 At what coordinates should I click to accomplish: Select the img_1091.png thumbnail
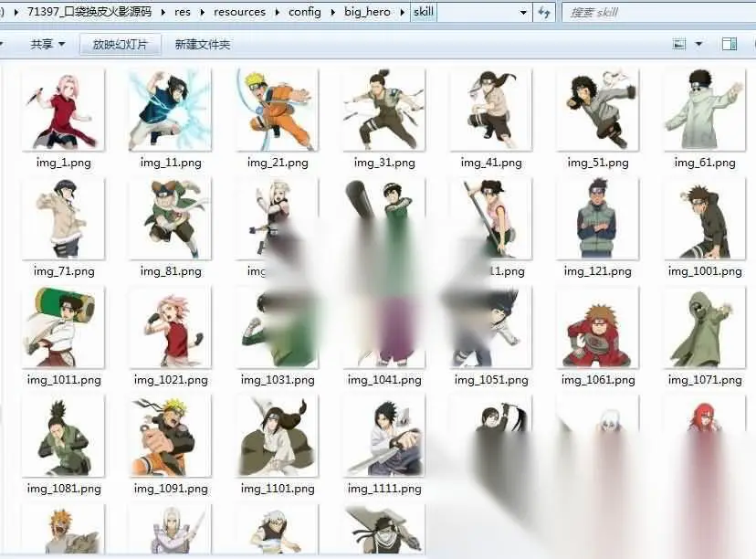pos(170,436)
